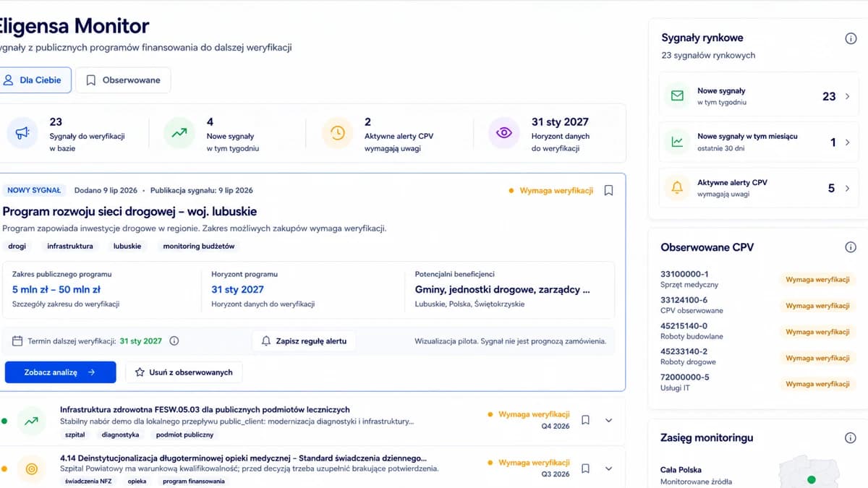
Task: Bookmark the 4.14 Deinstytucjonalizacja signal
Action: tap(586, 468)
